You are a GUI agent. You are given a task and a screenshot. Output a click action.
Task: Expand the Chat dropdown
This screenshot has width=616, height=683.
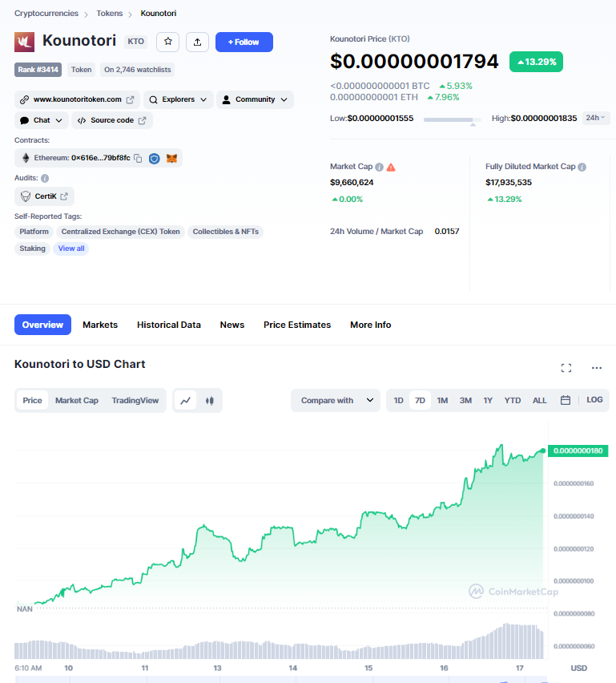(x=42, y=121)
